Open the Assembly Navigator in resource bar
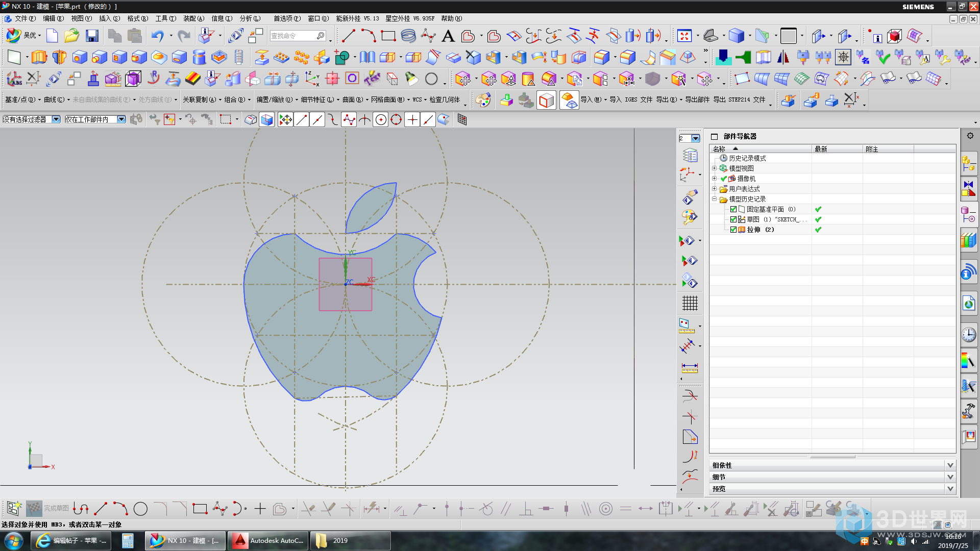The width and height of the screenshot is (980, 551). [x=968, y=164]
